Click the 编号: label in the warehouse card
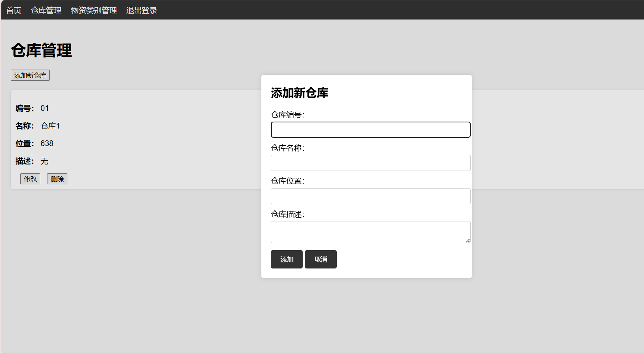 (25, 108)
